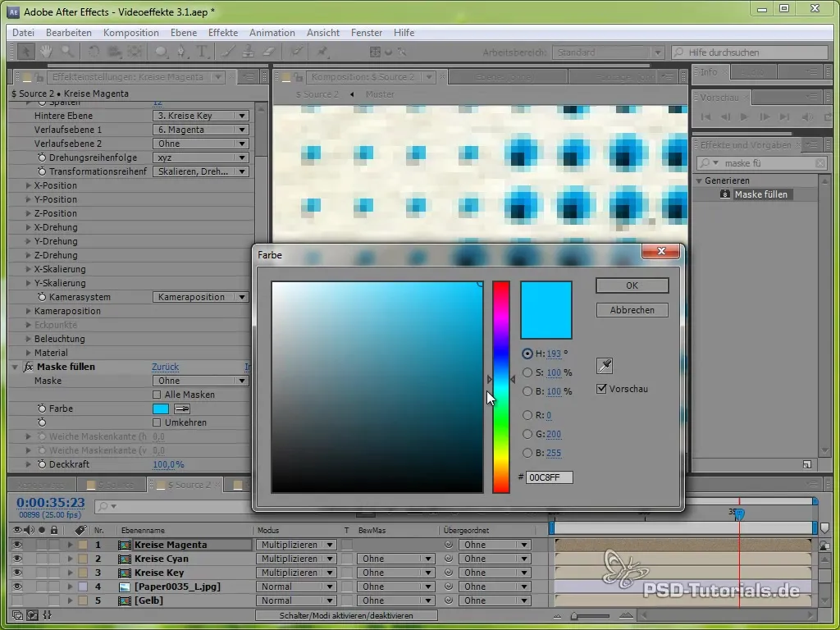Screen dimensions: 840x630
Task: Open the Fenster menu
Action: click(367, 33)
